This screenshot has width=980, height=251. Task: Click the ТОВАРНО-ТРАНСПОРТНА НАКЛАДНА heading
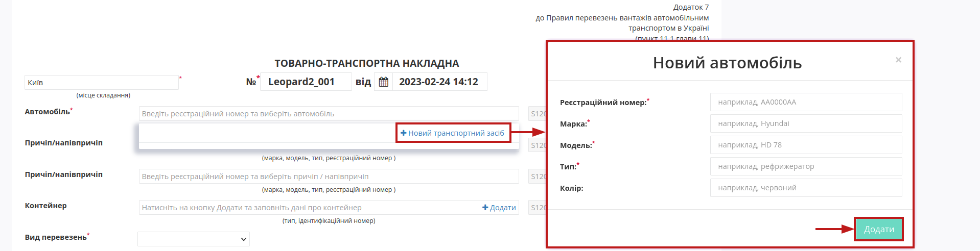pyautogui.click(x=367, y=63)
